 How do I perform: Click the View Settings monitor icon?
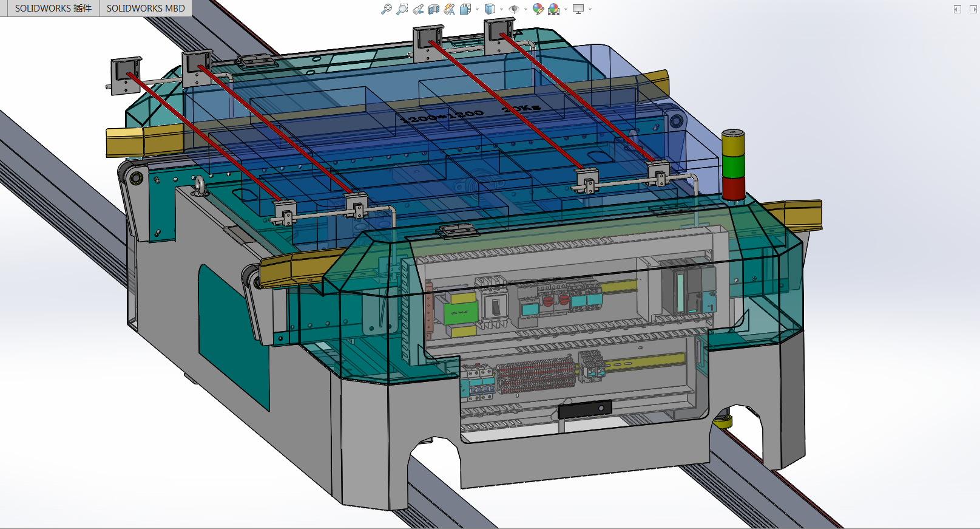578,9
